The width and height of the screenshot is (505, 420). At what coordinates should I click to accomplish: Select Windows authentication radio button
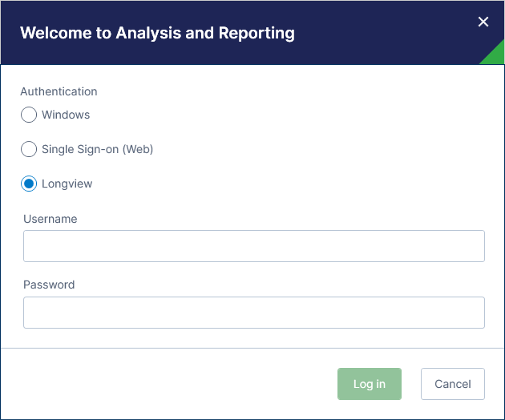(x=29, y=115)
